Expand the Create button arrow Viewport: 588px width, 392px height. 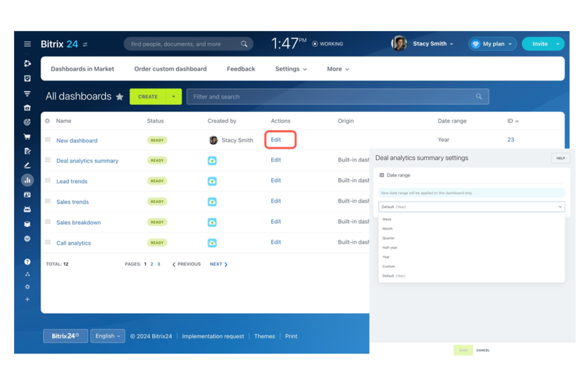coord(173,96)
